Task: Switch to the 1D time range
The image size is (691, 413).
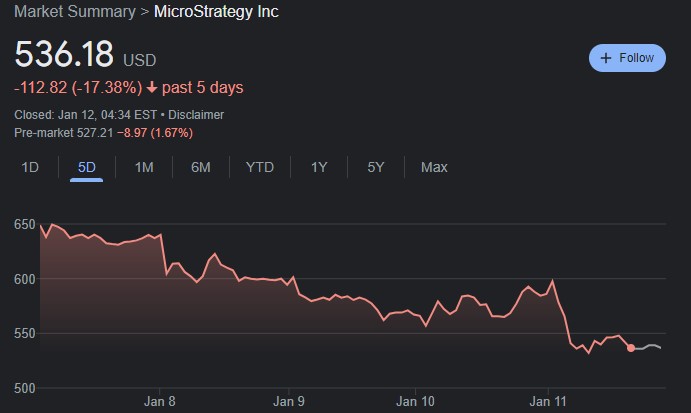Action: point(30,167)
